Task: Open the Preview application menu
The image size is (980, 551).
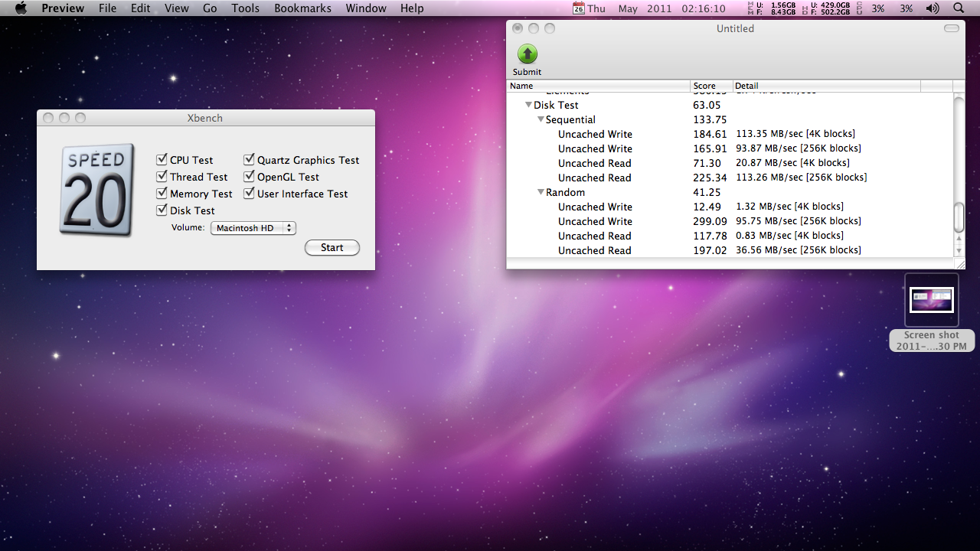Action: (63, 8)
